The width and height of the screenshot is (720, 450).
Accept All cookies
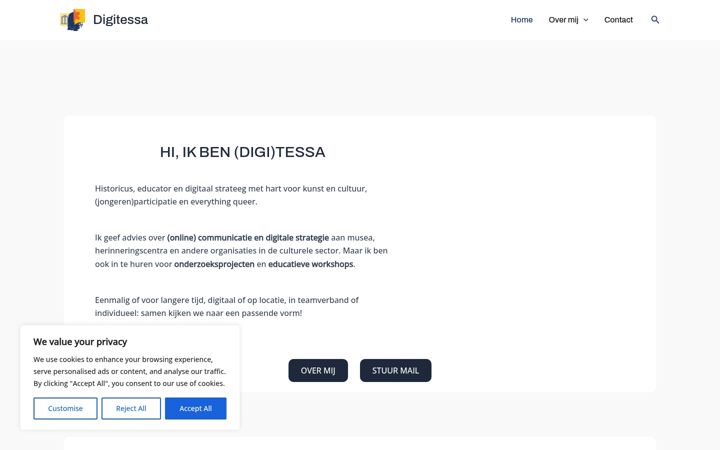point(196,408)
